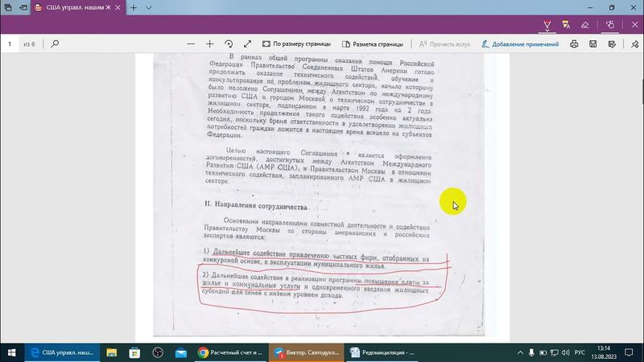Open Chrome 'Расчетный счет и ...' taskbar window
This screenshot has height=362, width=644.
pyautogui.click(x=230, y=352)
